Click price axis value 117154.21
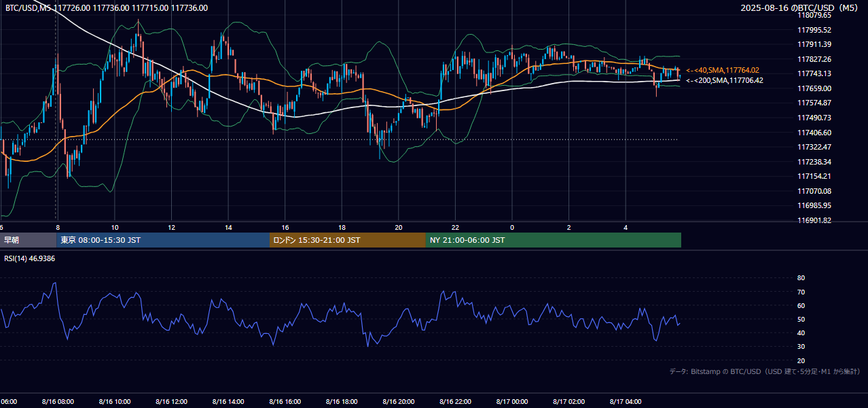 pyautogui.click(x=814, y=176)
